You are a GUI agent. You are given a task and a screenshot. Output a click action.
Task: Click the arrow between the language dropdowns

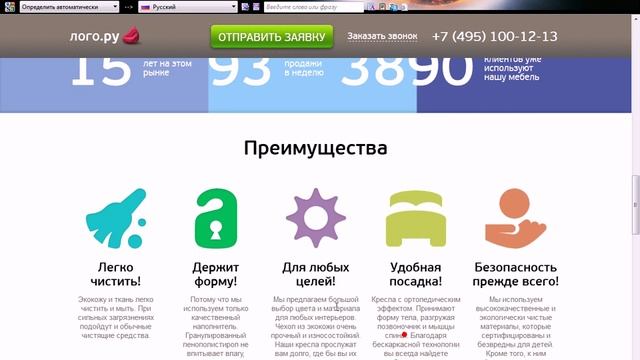(129, 7)
